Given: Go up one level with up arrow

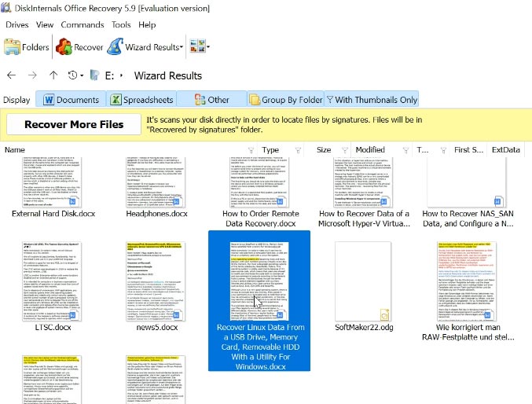Looking at the screenshot, I should [53, 75].
